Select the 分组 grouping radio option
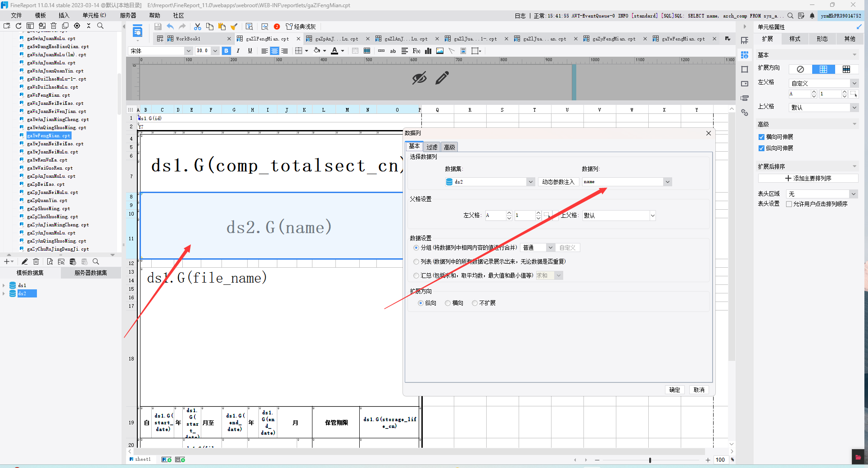Viewport: 868px width, 468px height. 416,247
